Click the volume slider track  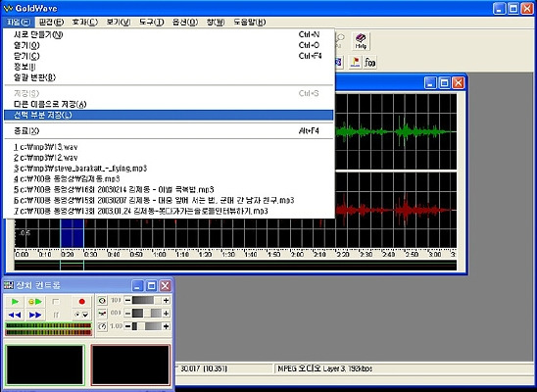click(x=147, y=301)
